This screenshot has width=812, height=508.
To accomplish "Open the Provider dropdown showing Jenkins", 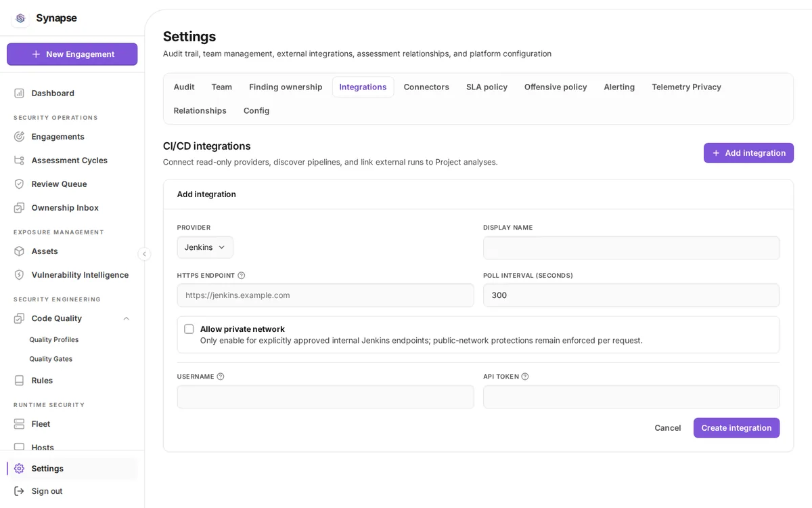I will [x=205, y=247].
